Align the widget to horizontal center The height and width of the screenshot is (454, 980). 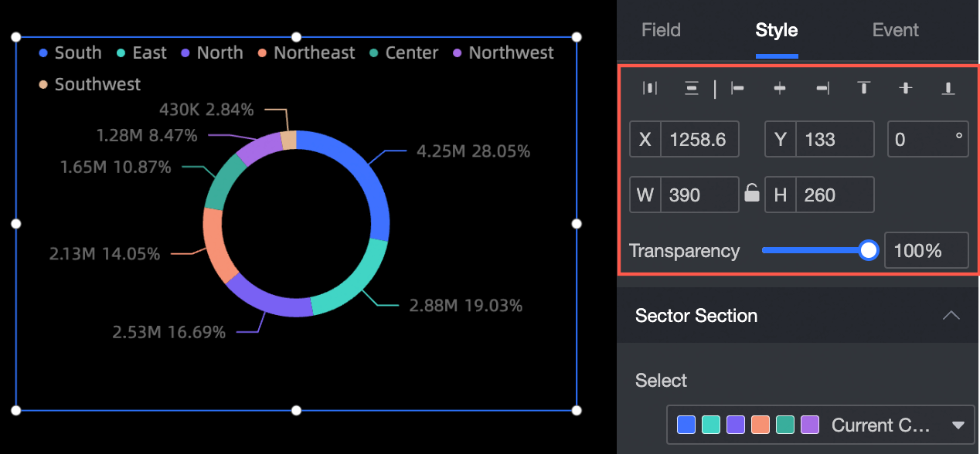pos(780,88)
